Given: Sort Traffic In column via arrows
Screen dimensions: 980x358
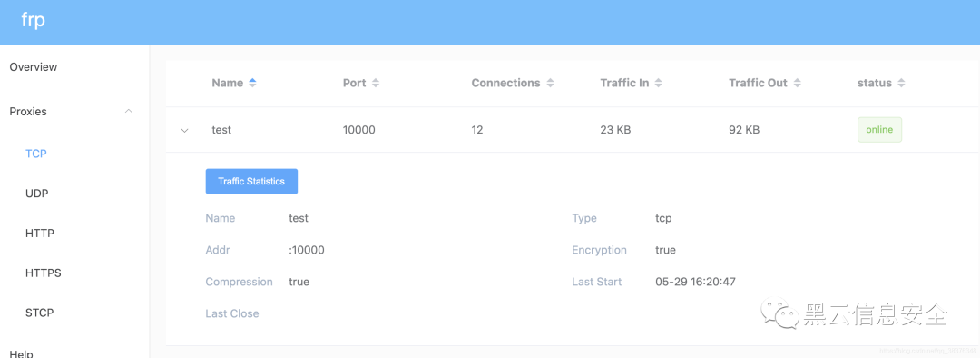Looking at the screenshot, I should (659, 83).
